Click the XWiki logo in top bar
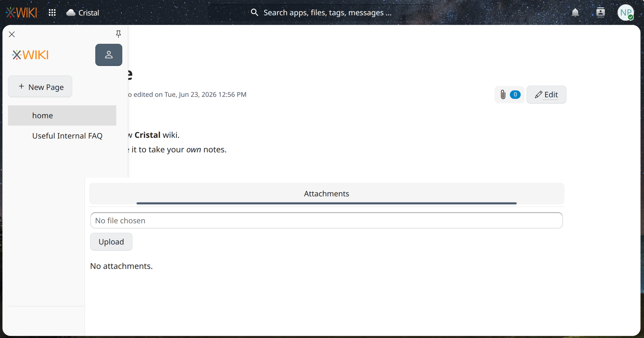Screen dimensions: 644x338 tap(22, 12)
